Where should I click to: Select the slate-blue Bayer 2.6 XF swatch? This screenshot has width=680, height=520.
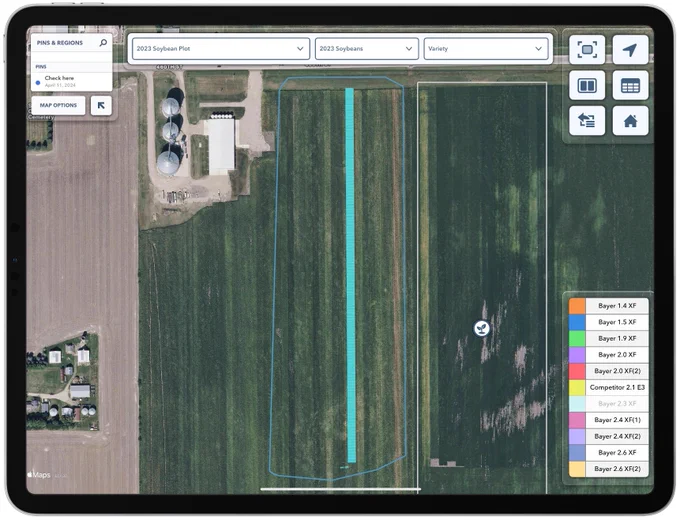pyautogui.click(x=577, y=453)
